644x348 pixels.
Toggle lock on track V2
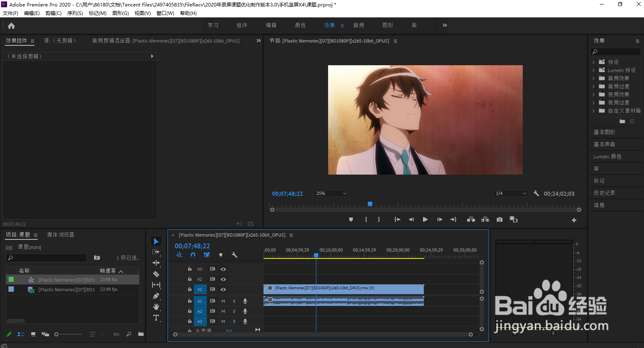tap(189, 279)
